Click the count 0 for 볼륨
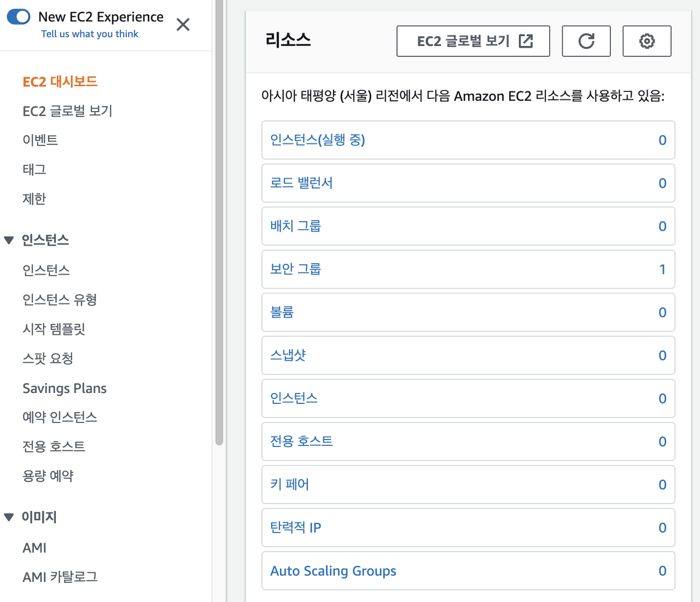This screenshot has height=602, width=700. click(662, 312)
